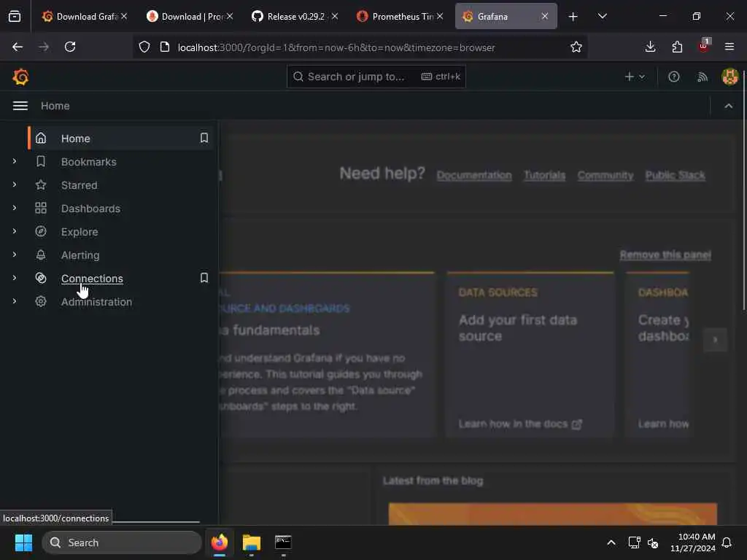
Task: Open Administration in the navigation menu
Action: (97, 301)
